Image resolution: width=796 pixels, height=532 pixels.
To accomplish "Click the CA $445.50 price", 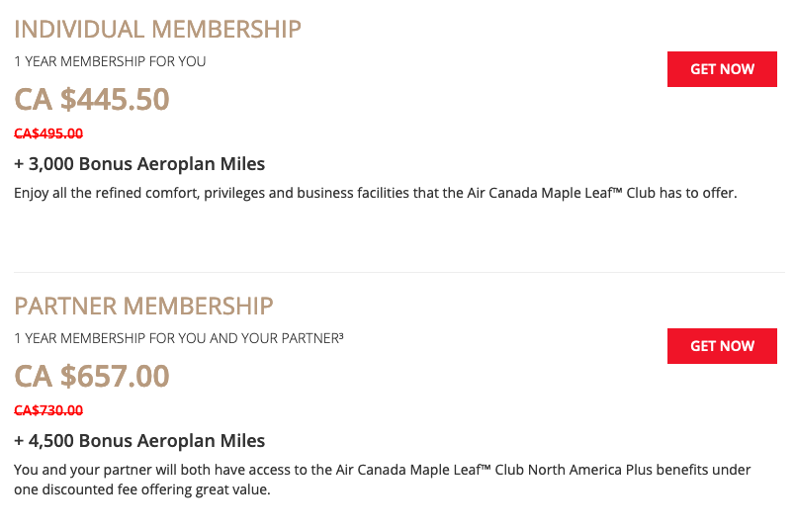I will (x=92, y=100).
